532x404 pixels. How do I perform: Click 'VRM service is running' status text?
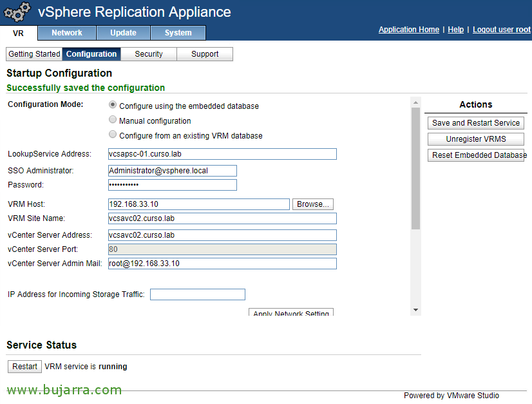tap(86, 367)
